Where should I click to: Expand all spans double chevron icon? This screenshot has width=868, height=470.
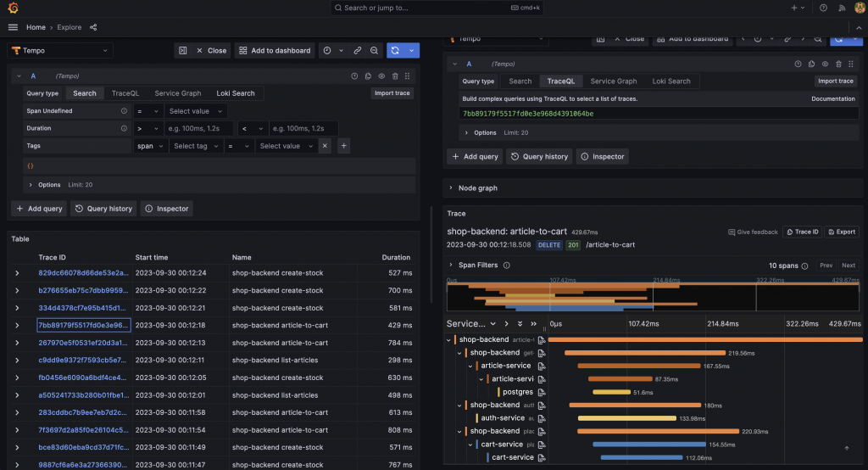(534, 324)
